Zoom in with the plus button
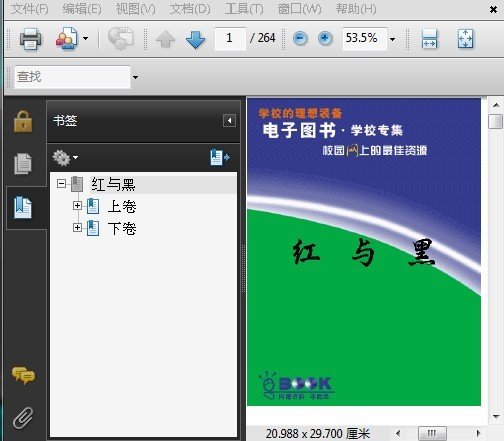The height and width of the screenshot is (441, 504). (x=325, y=38)
